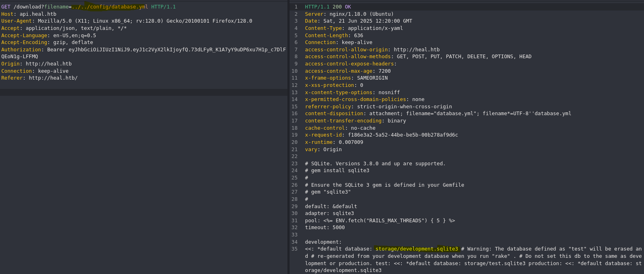Click the adapter: sqlite3 line
Screen dimensions: 644x274
[329, 213]
